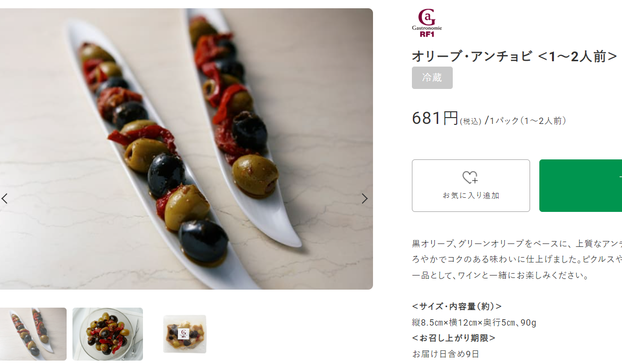This screenshot has width=622, height=364.
Task: Select the spoon-plated olives thumbnail
Action: pos(33,334)
